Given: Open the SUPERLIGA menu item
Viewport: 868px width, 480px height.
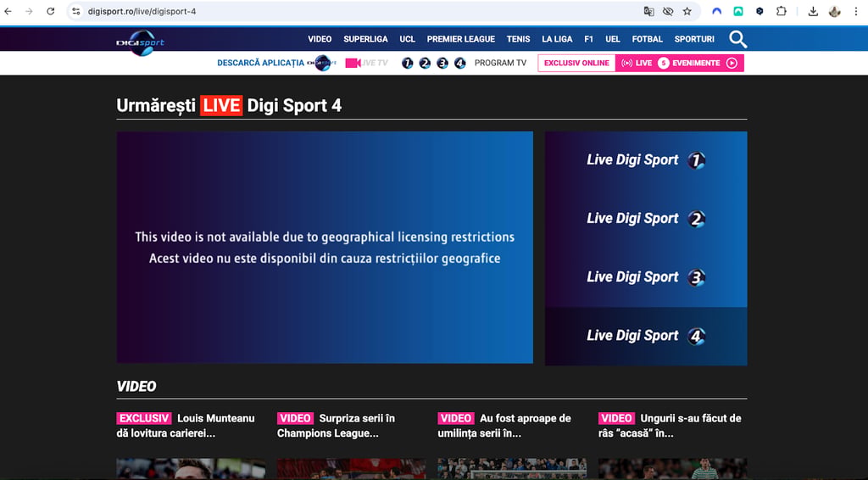Looking at the screenshot, I should (x=365, y=39).
